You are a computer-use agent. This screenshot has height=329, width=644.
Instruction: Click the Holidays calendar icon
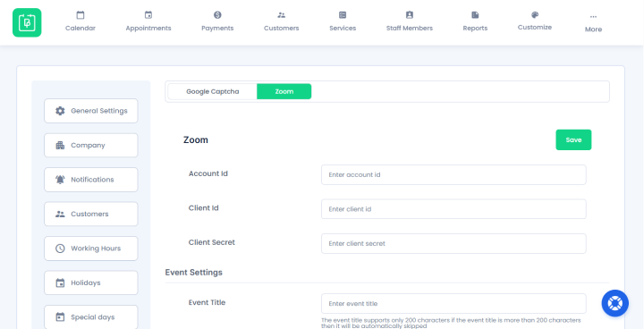tap(60, 283)
